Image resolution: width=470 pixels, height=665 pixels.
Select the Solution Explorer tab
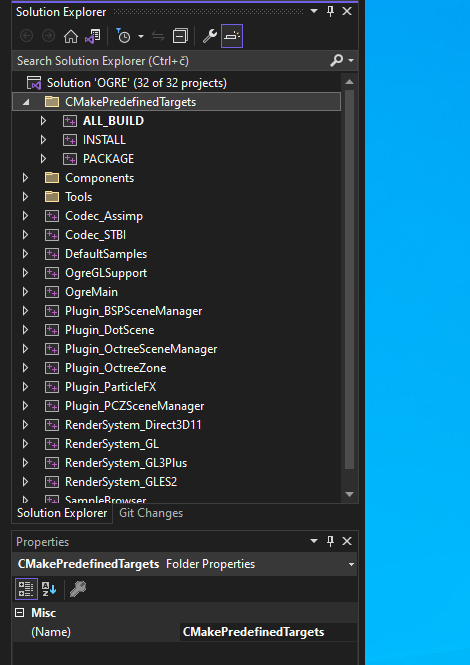point(62,513)
